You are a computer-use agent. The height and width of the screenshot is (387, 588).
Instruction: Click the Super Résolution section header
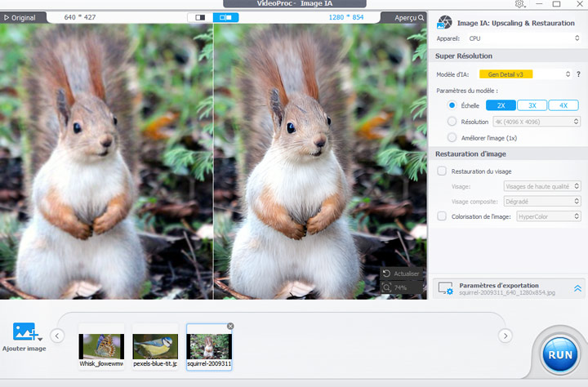[464, 56]
